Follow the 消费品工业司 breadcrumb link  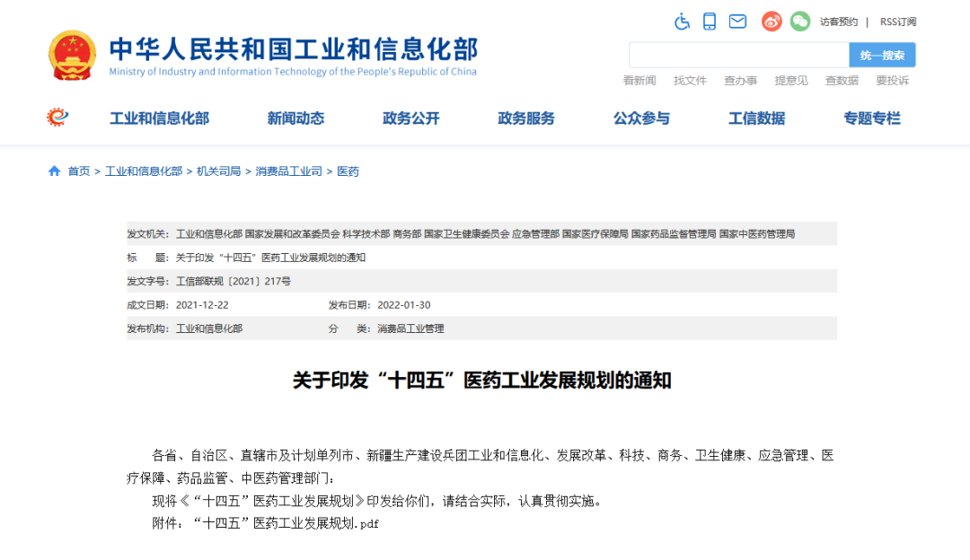coord(289,171)
